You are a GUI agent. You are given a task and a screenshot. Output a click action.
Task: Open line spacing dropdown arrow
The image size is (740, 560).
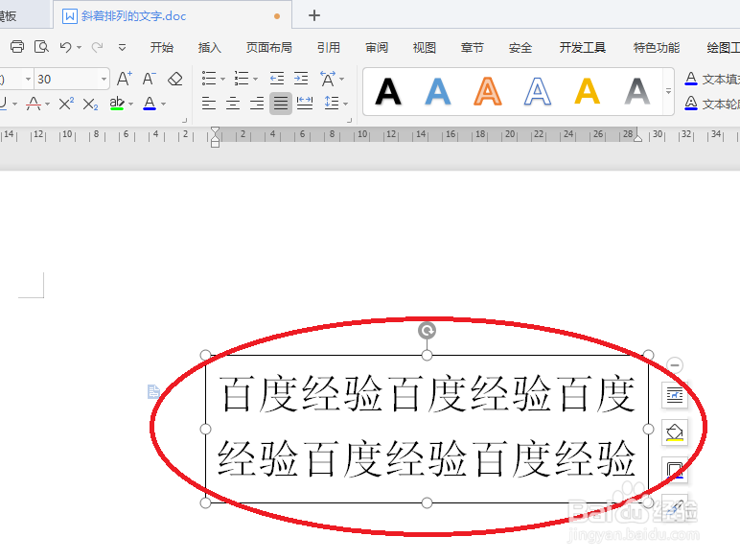click(345, 104)
